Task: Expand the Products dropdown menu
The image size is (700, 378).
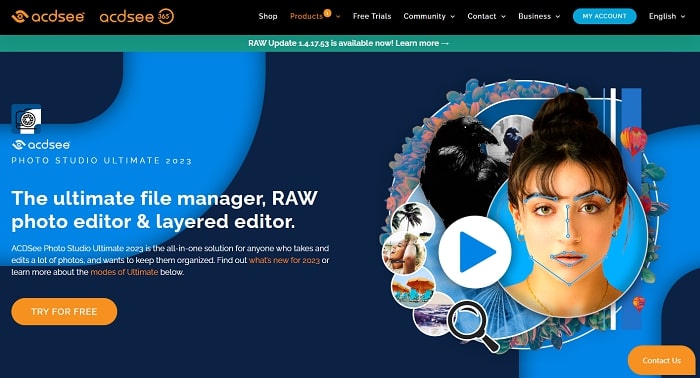Action: (x=315, y=16)
